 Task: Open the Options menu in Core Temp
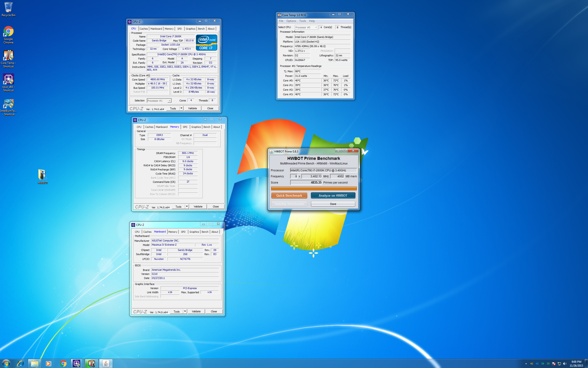click(x=291, y=21)
